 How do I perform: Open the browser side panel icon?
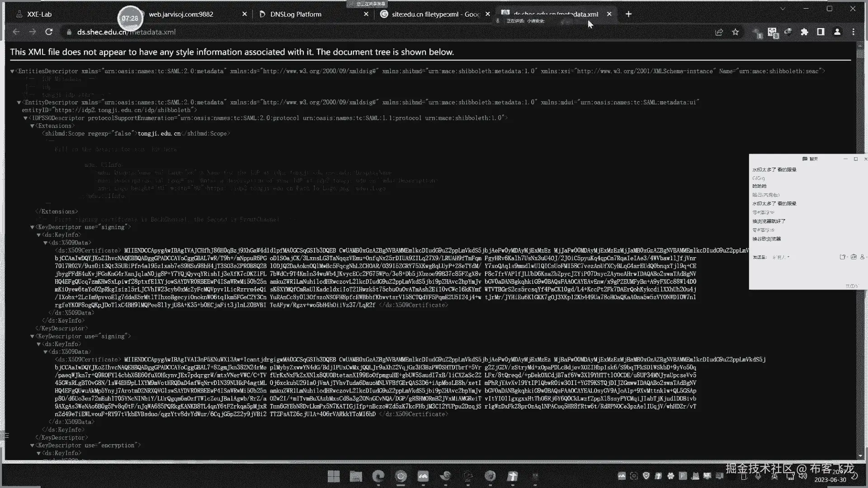821,32
